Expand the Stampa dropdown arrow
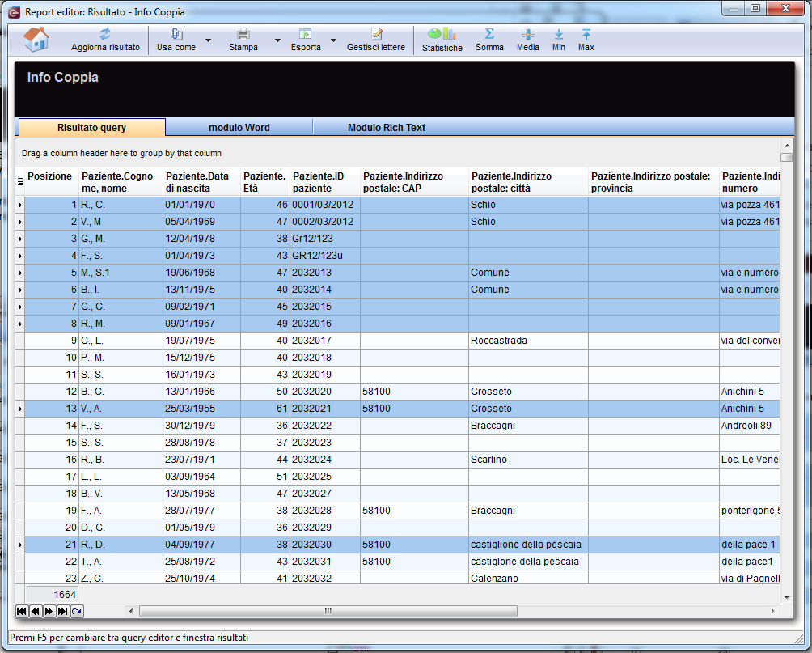This screenshot has height=653, width=812. [x=277, y=40]
